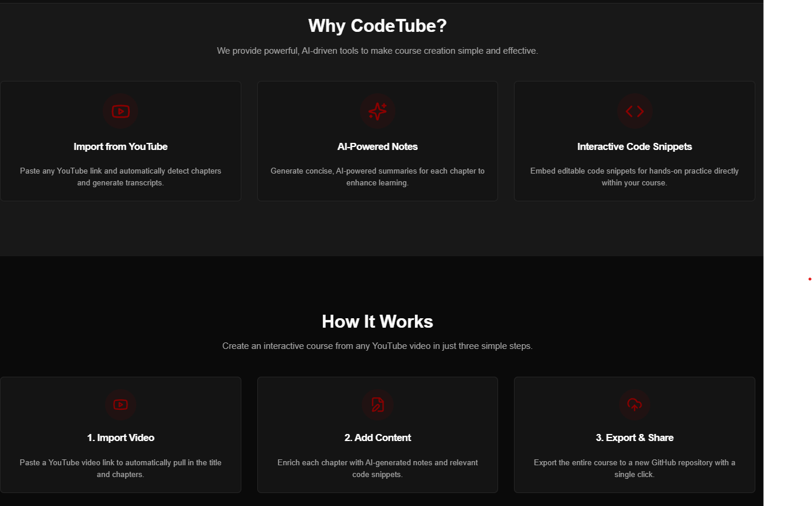
Task: Click the '3. Export & Share' step title
Action: [634, 438]
